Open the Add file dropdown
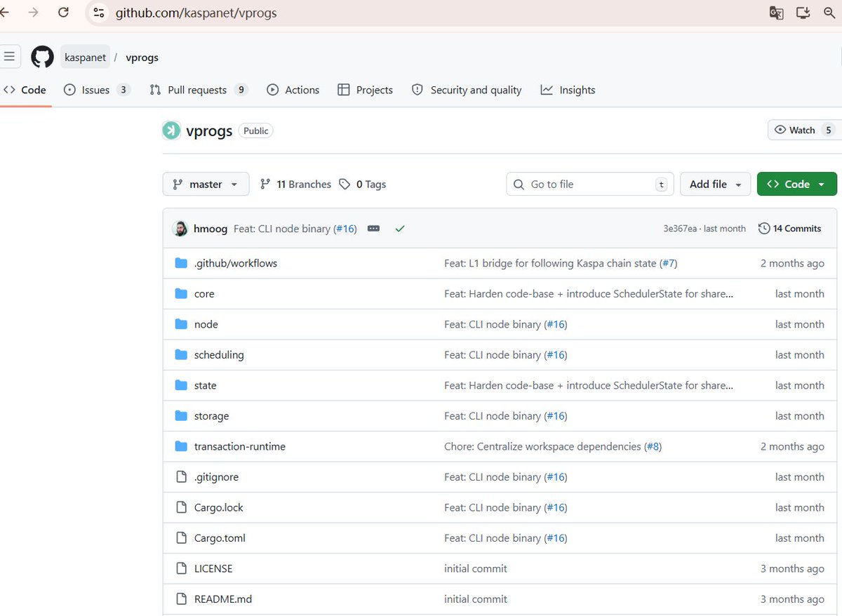This screenshot has height=616, width=842. click(x=715, y=184)
